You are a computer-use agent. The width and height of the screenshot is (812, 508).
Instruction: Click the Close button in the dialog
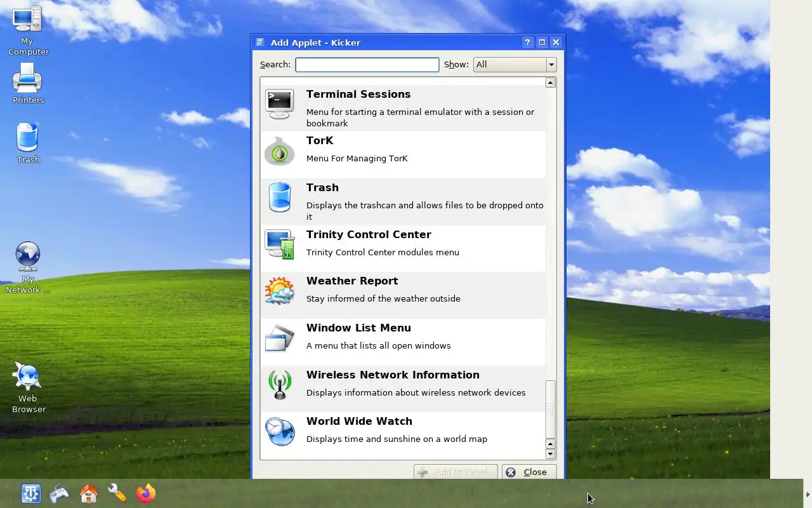pos(529,472)
